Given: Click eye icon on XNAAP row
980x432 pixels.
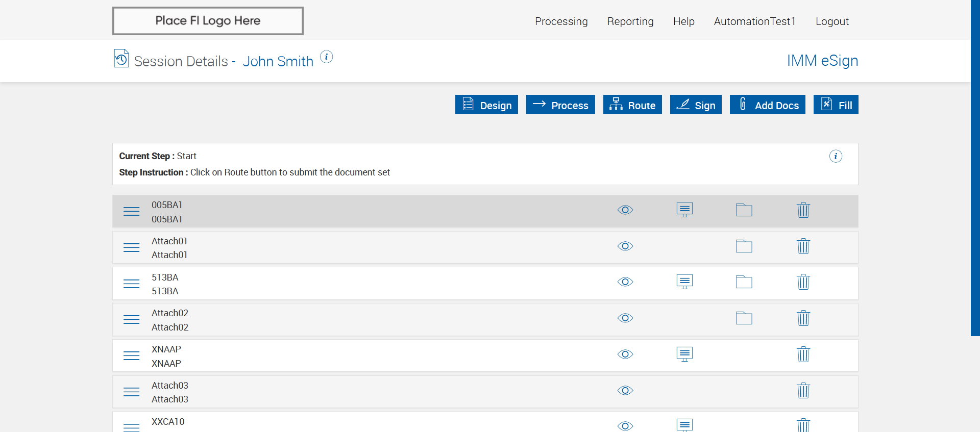Looking at the screenshot, I should pyautogui.click(x=625, y=354).
